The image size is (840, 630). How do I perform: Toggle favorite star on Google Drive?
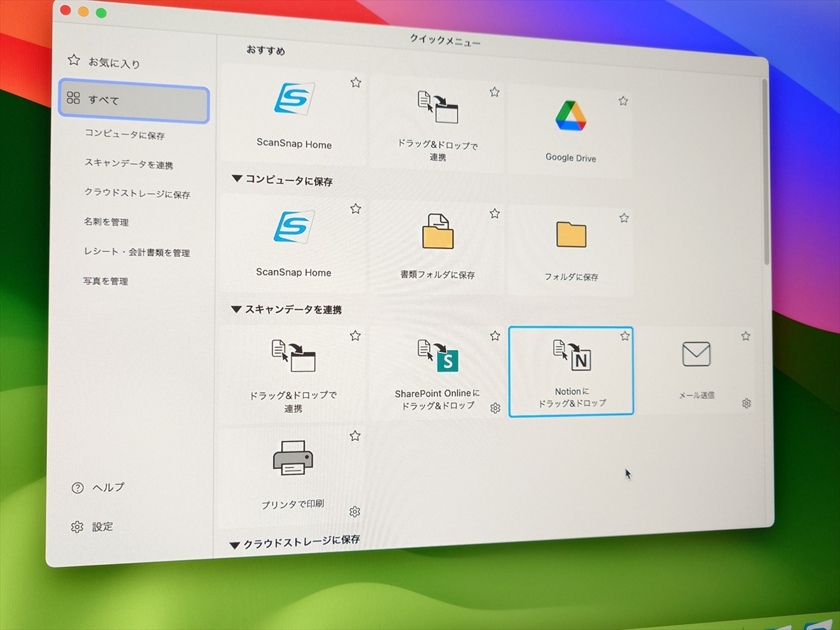click(623, 101)
